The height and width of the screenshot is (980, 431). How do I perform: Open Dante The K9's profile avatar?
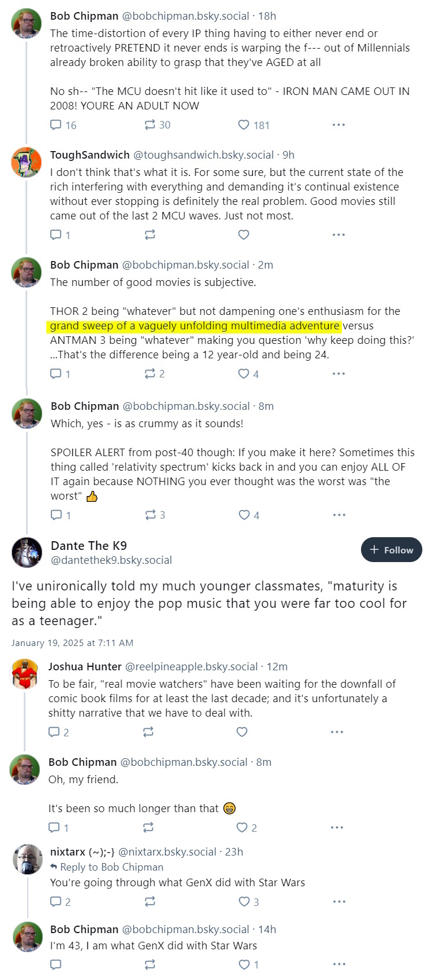coord(27,552)
